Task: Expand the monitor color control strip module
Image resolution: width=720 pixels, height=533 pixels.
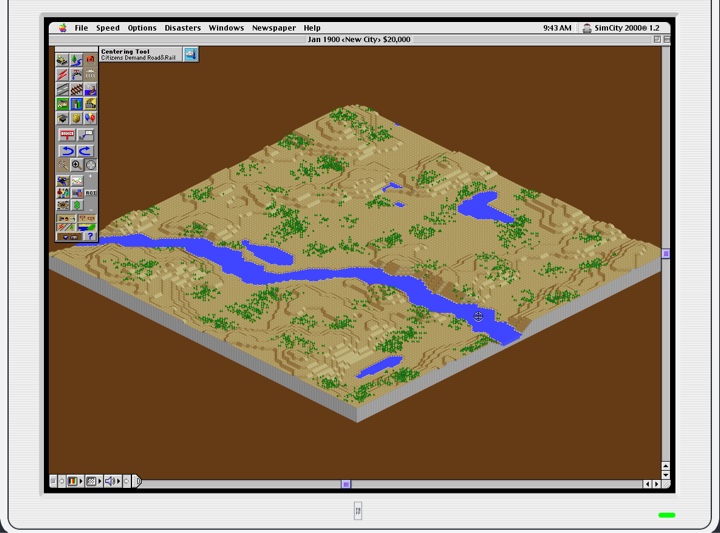Action: [x=72, y=481]
